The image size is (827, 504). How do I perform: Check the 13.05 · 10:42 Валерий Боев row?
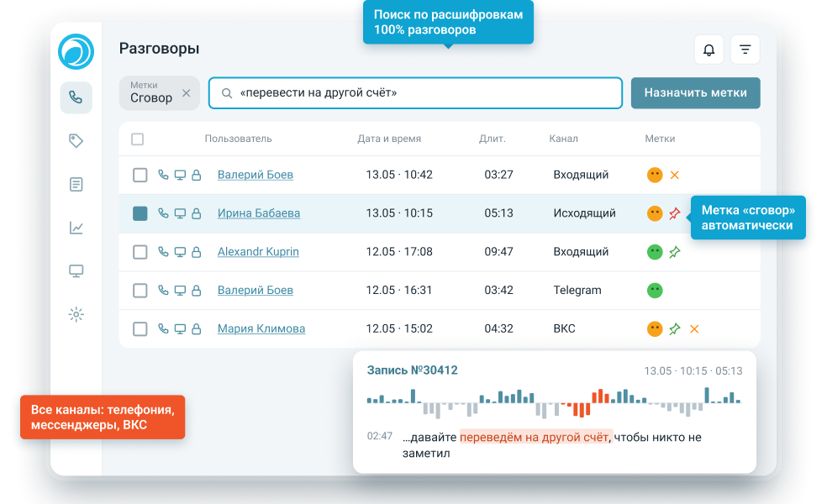140,175
